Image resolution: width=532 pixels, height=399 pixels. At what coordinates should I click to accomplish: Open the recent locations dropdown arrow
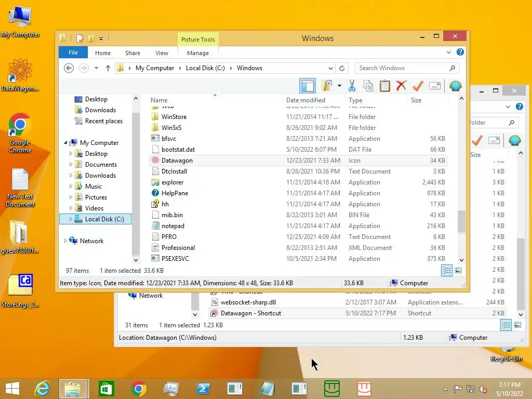click(96, 68)
